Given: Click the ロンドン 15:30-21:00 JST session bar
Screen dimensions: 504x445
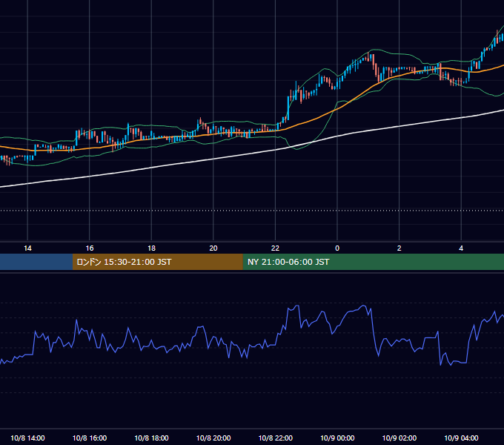Looking at the screenshot, I should [157, 262].
